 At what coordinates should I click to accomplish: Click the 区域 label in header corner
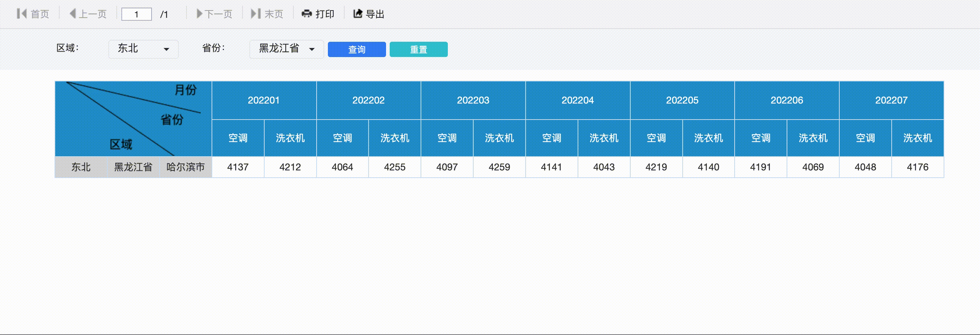(x=121, y=144)
